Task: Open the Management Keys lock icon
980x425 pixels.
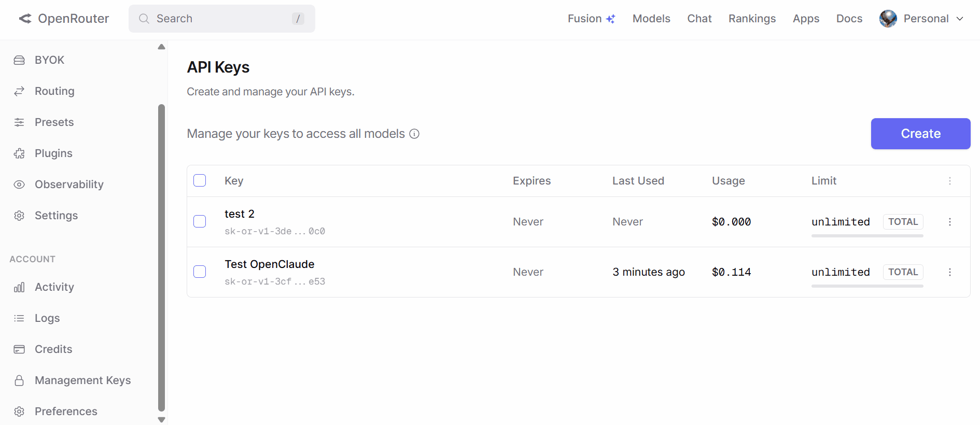Action: (x=19, y=380)
